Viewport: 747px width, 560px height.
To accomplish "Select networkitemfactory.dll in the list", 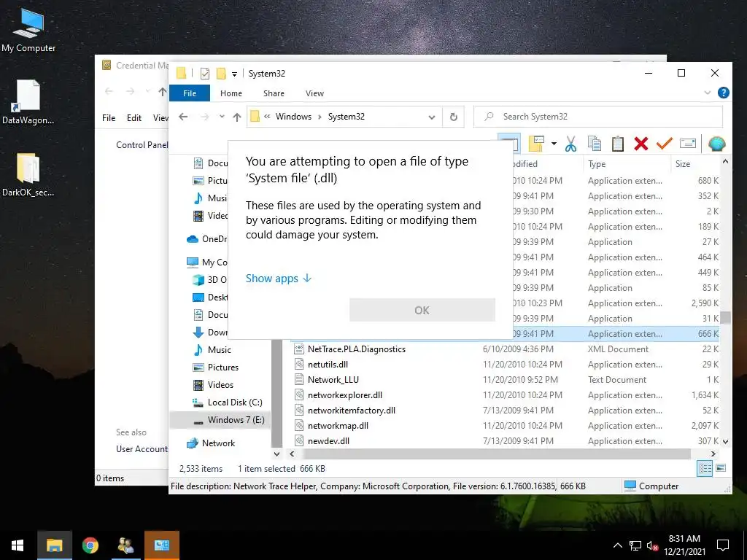I will (x=352, y=410).
